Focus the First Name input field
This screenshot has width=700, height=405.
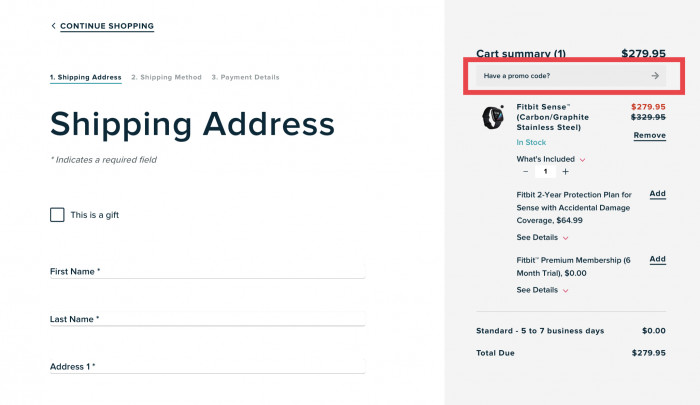point(207,271)
